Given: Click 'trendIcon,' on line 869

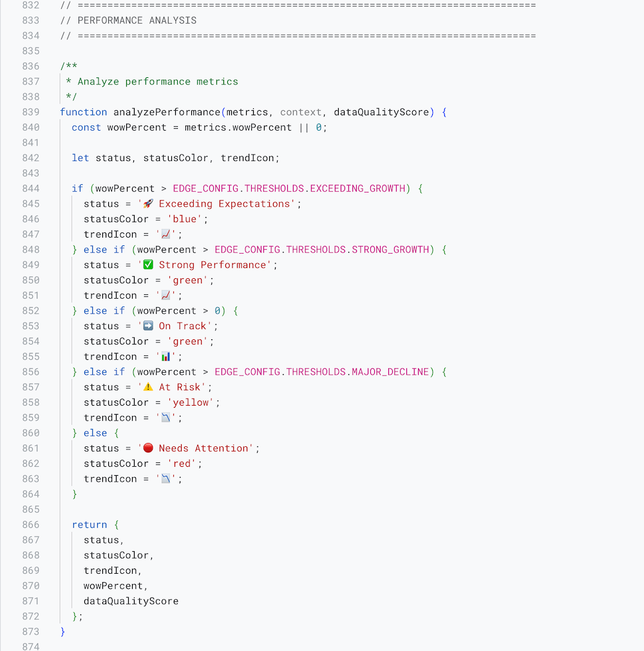Looking at the screenshot, I should [x=113, y=571].
